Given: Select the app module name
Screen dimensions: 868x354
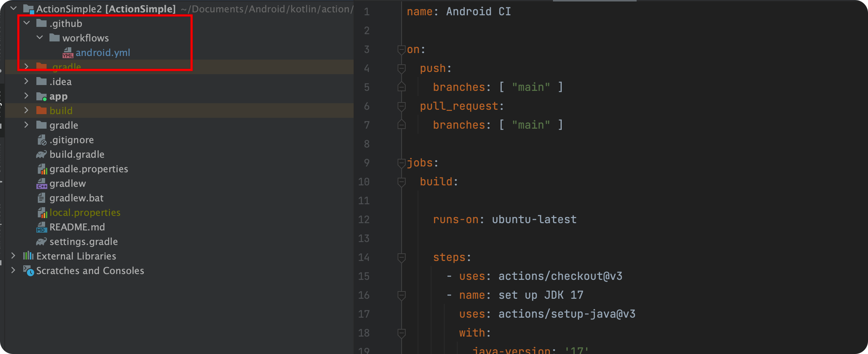Looking at the screenshot, I should 59,96.
